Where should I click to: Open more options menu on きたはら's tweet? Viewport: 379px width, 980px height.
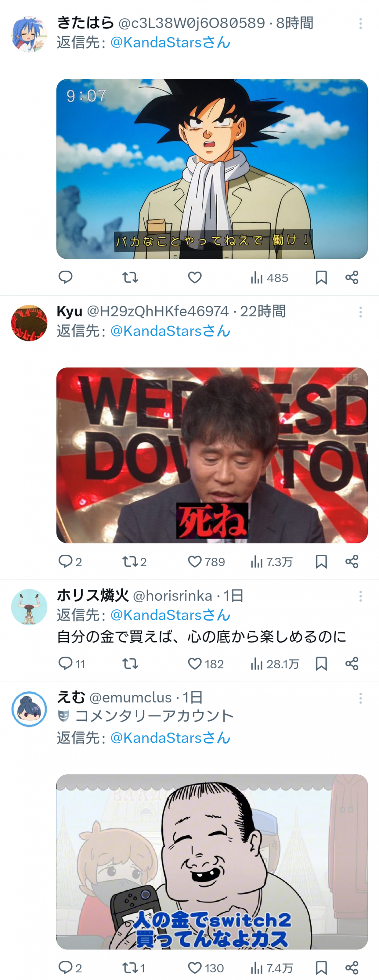(x=360, y=24)
